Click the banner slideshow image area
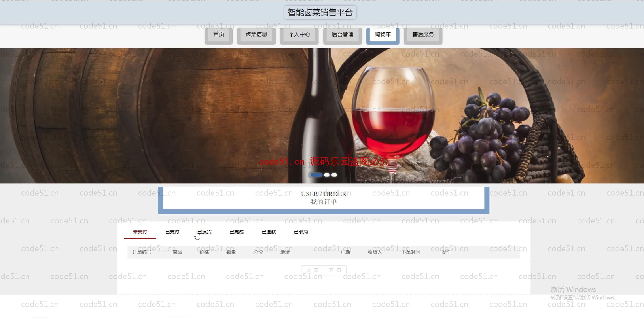 [322, 115]
